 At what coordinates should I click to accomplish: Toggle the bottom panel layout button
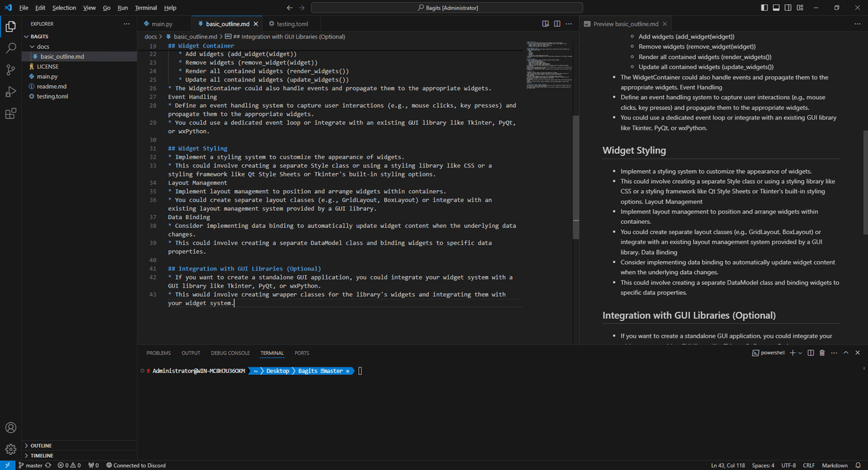click(777, 7)
